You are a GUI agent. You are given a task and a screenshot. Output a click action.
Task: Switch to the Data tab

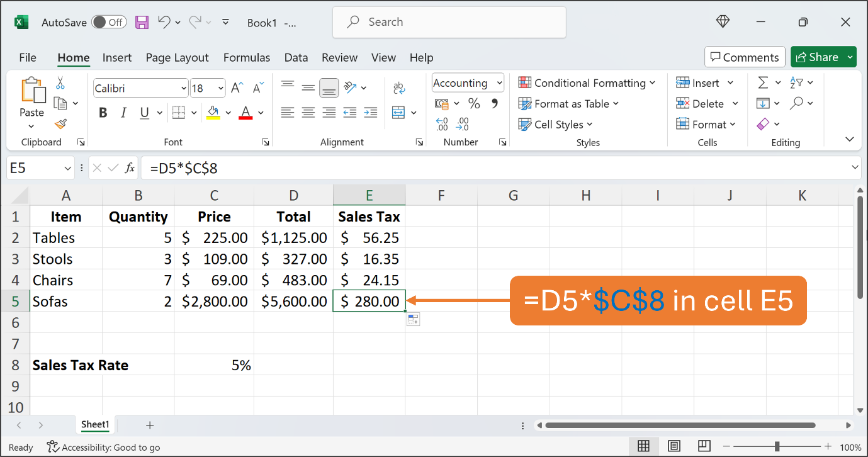tap(296, 57)
